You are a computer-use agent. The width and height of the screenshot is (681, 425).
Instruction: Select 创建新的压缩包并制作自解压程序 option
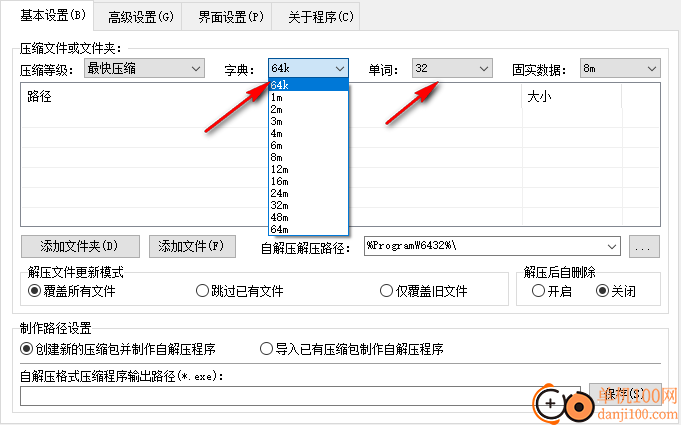pos(118,349)
